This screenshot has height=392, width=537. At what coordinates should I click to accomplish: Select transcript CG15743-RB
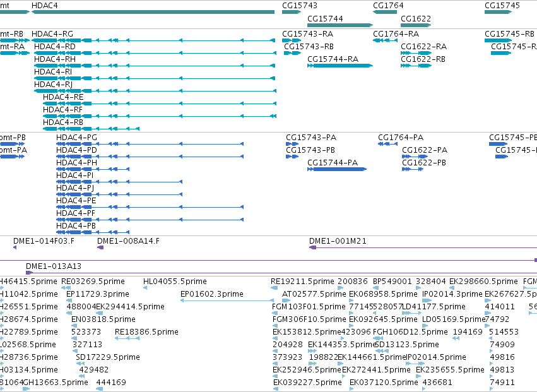292,53
